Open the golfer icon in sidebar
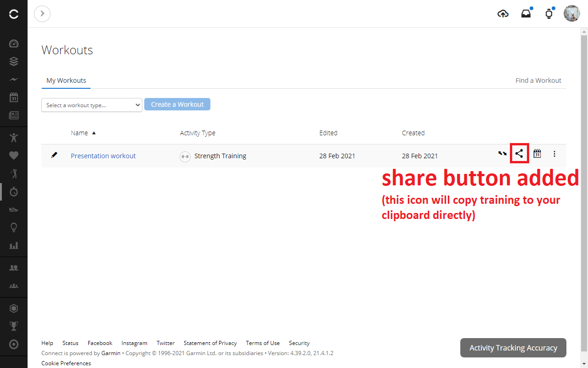Screen dimensions: 588x368 click(x=14, y=173)
